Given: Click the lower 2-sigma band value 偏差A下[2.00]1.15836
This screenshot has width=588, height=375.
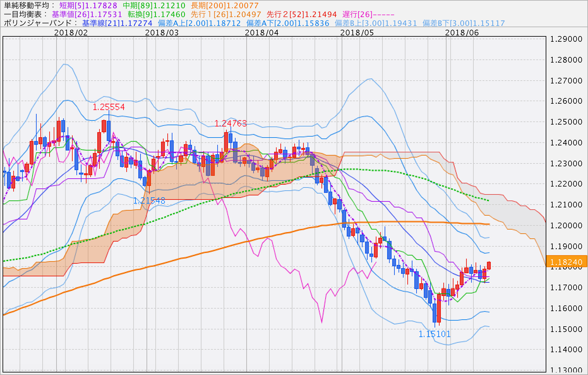Looking at the screenshot, I should tap(288, 23).
